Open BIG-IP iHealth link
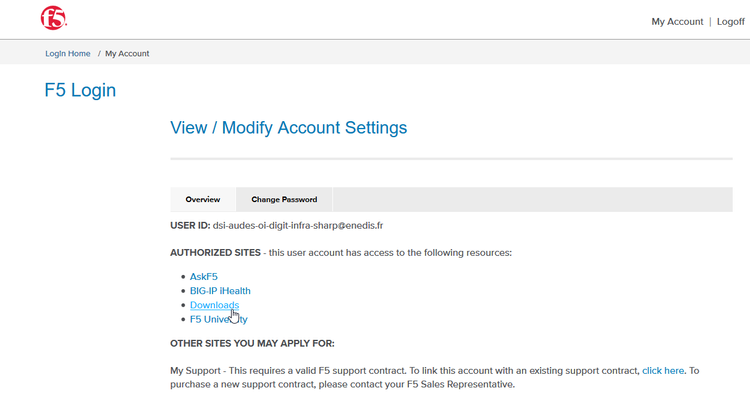Image resolution: width=750 pixels, height=406 pixels. (220, 291)
